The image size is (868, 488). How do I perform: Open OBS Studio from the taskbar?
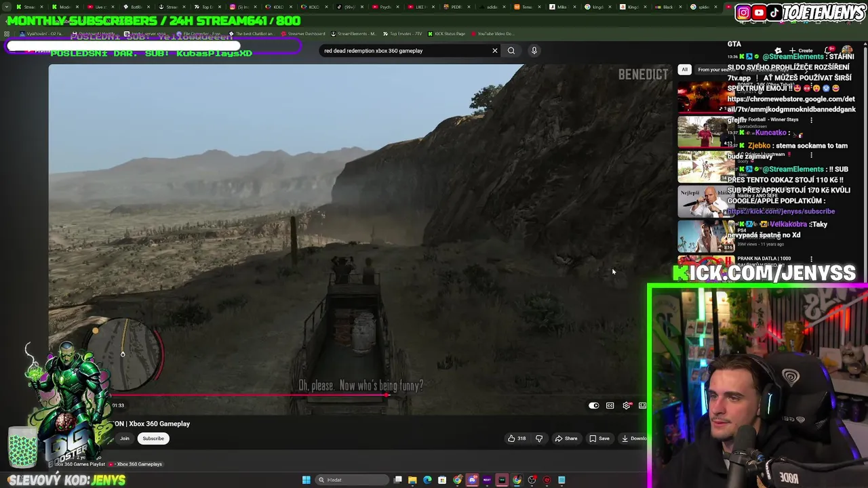click(x=532, y=480)
